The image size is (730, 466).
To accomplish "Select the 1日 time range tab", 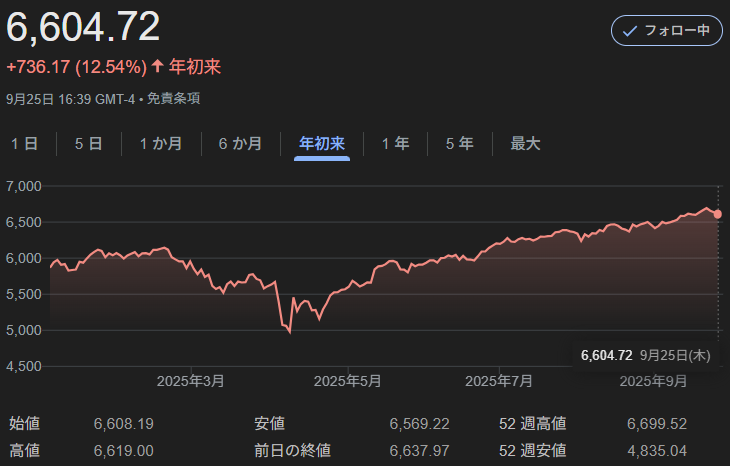I will [24, 144].
